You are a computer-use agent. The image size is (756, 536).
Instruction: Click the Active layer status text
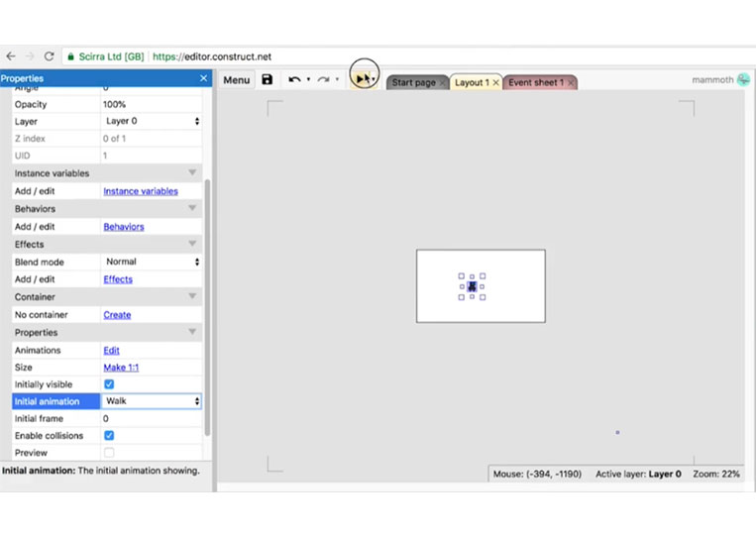point(638,474)
